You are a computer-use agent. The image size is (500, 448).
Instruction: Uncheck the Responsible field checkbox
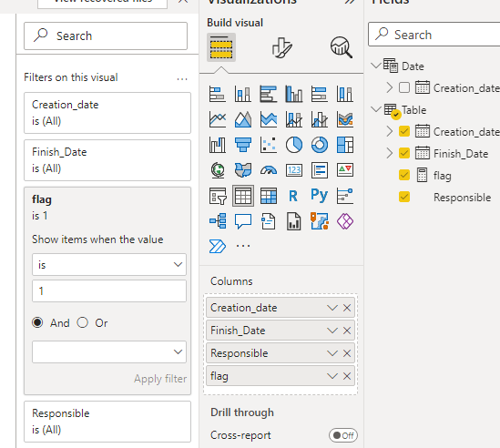click(x=404, y=197)
